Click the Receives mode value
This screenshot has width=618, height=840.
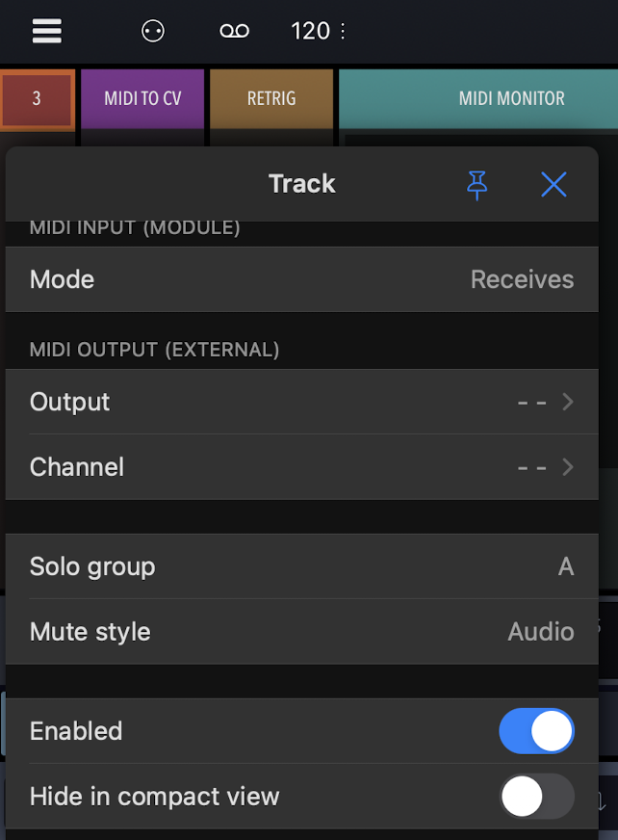click(522, 279)
